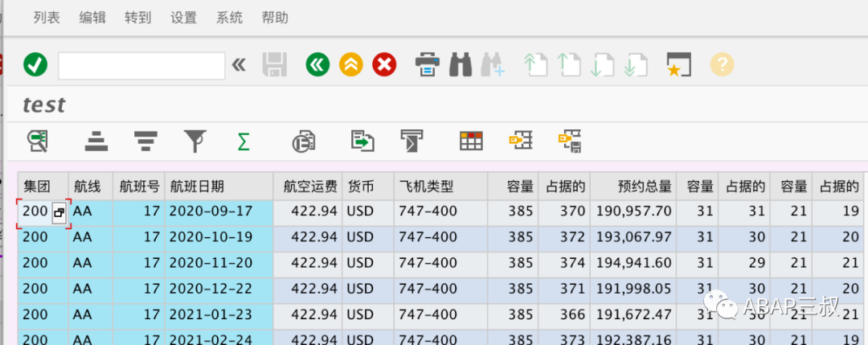Click the green Back double-arrow icon

(317, 65)
